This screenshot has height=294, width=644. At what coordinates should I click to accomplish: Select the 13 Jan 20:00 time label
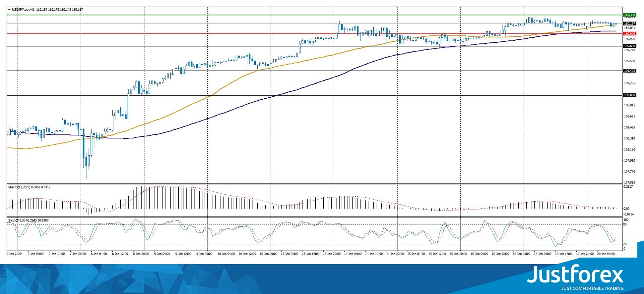pyautogui.click(x=332, y=254)
